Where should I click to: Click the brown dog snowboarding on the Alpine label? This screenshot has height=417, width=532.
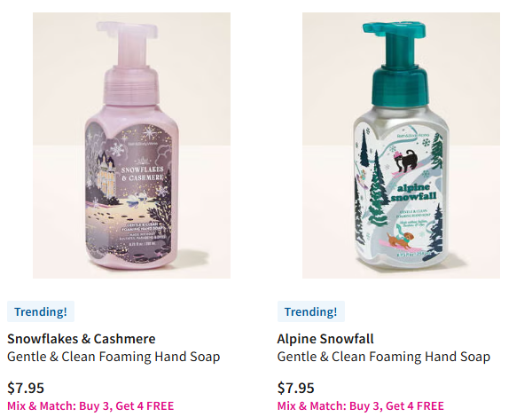401,240
